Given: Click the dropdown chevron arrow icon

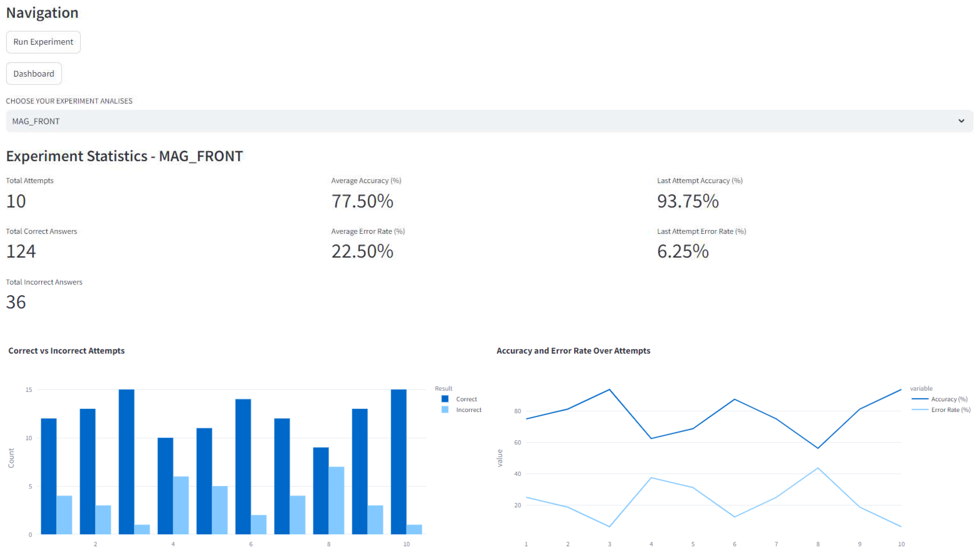Looking at the screenshot, I should point(961,121).
